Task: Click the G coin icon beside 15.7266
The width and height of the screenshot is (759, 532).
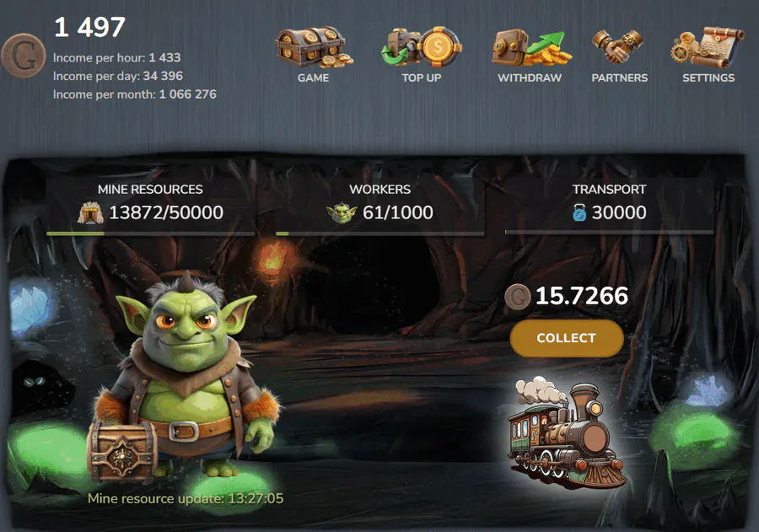Action: coord(518,297)
